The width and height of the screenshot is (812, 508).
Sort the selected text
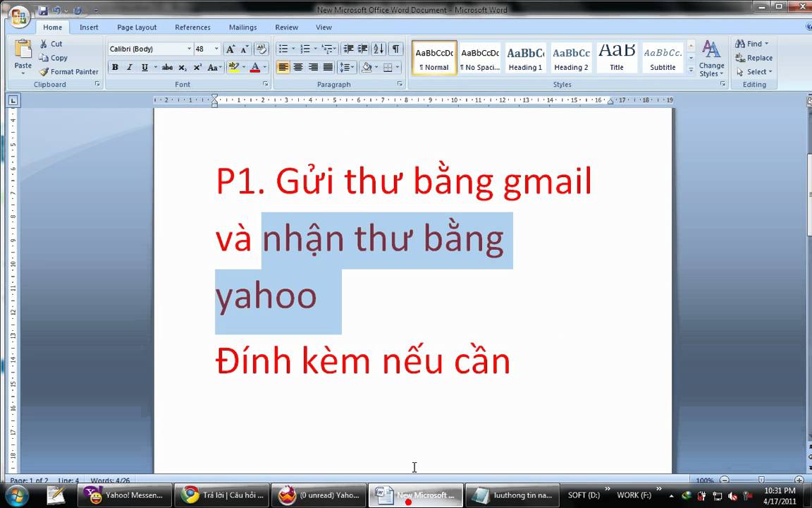tap(379, 49)
